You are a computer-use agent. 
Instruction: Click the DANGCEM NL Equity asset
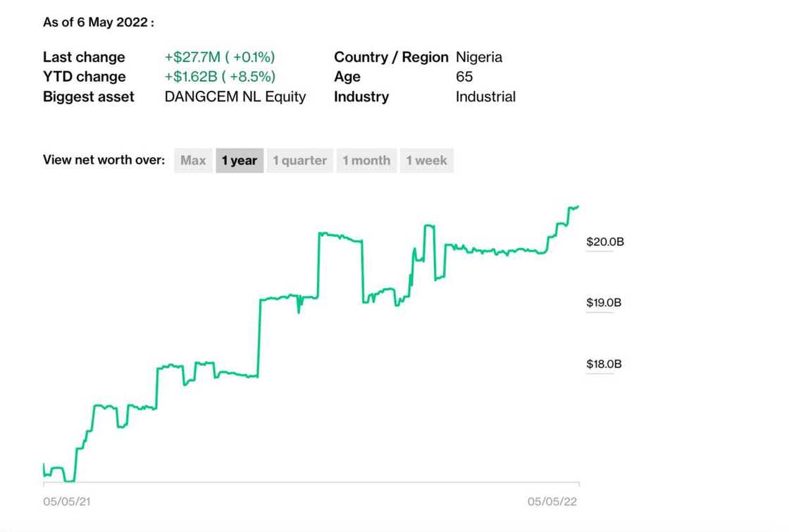coord(235,97)
